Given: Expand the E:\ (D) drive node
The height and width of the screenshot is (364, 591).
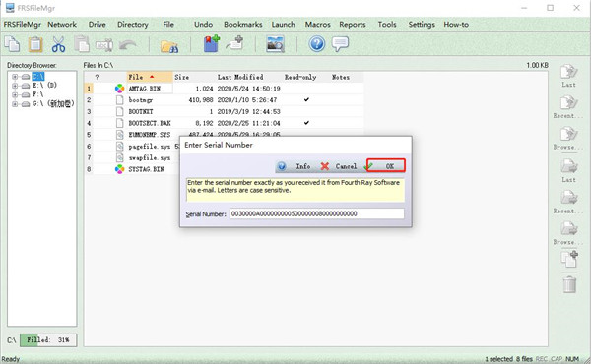Looking at the screenshot, I should [x=15, y=86].
